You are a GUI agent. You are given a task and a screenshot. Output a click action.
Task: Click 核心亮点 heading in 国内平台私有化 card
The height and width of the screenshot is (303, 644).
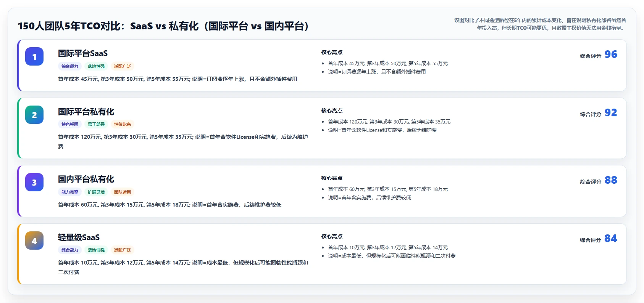(332, 178)
